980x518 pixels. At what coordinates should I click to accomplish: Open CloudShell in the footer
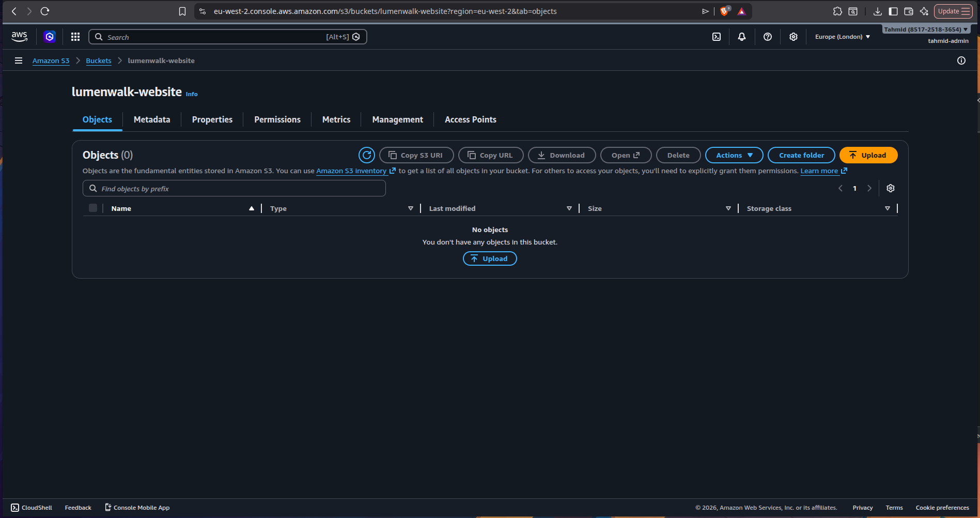[x=32, y=508]
